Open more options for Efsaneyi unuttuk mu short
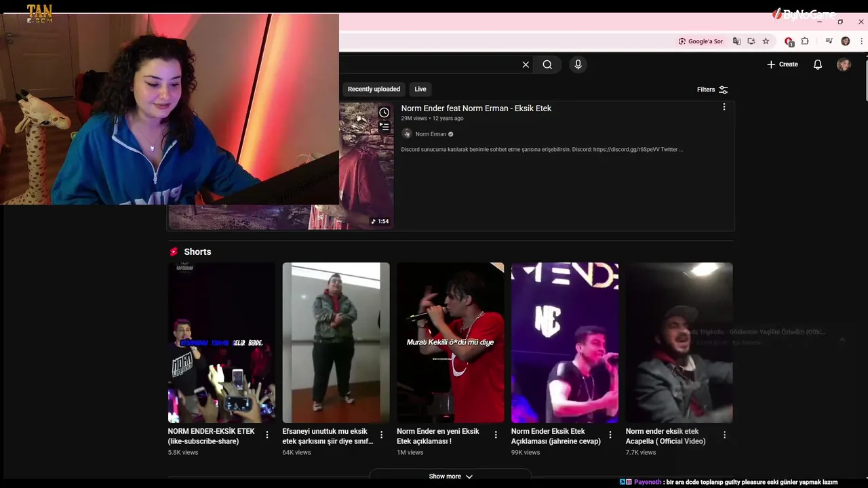The height and width of the screenshot is (488, 868). tap(382, 435)
